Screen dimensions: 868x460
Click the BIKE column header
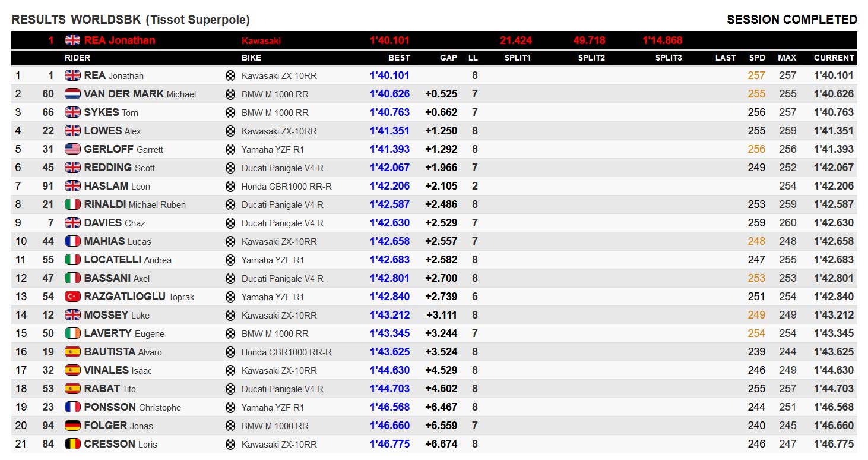(x=251, y=58)
